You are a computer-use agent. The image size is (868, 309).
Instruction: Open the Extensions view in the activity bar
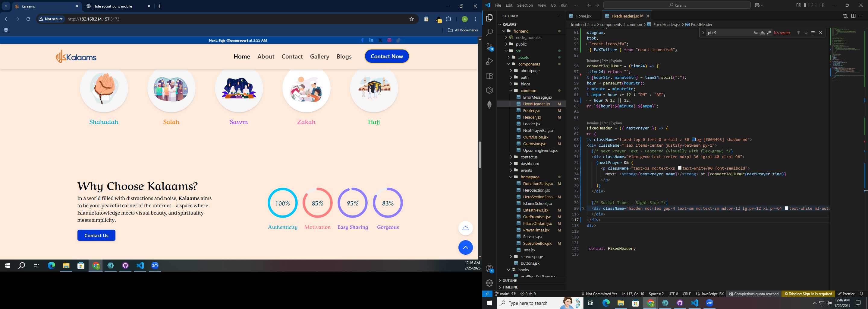[489, 76]
